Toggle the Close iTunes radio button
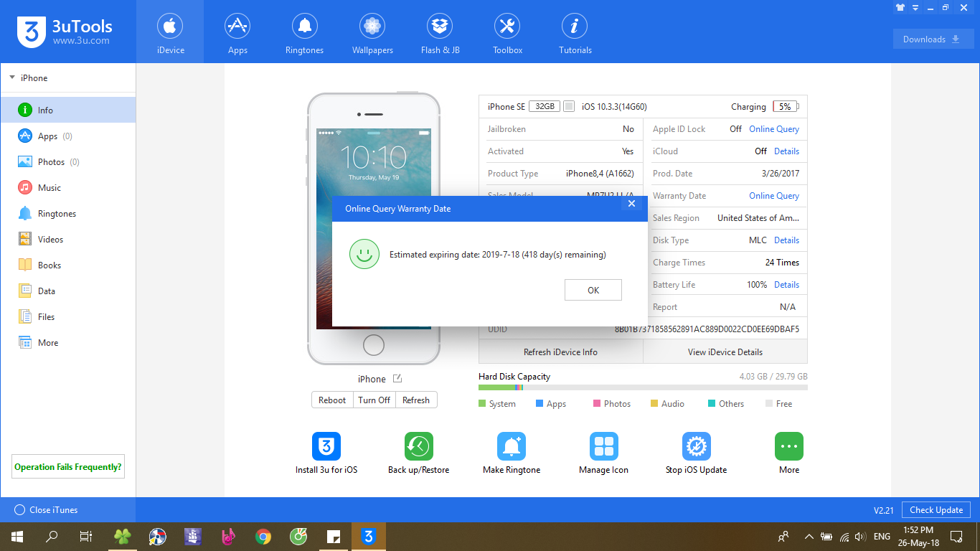980x551 pixels. coord(19,510)
